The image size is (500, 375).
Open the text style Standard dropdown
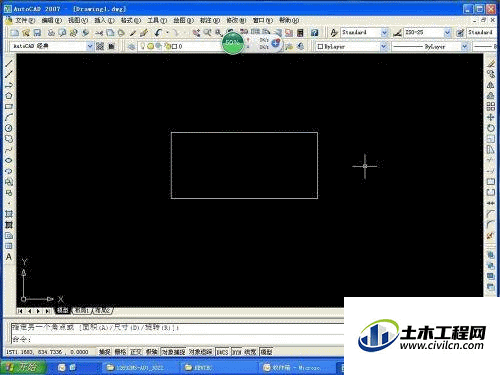pyautogui.click(x=384, y=33)
